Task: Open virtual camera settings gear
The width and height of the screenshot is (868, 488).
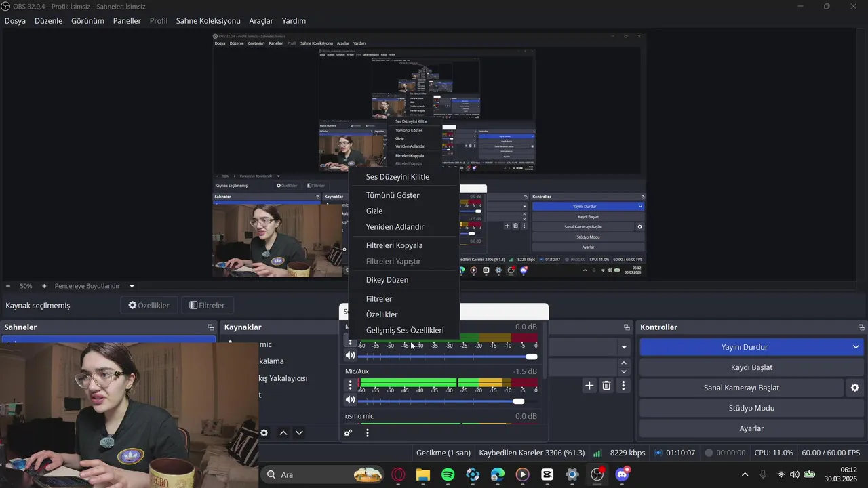Action: click(x=854, y=388)
